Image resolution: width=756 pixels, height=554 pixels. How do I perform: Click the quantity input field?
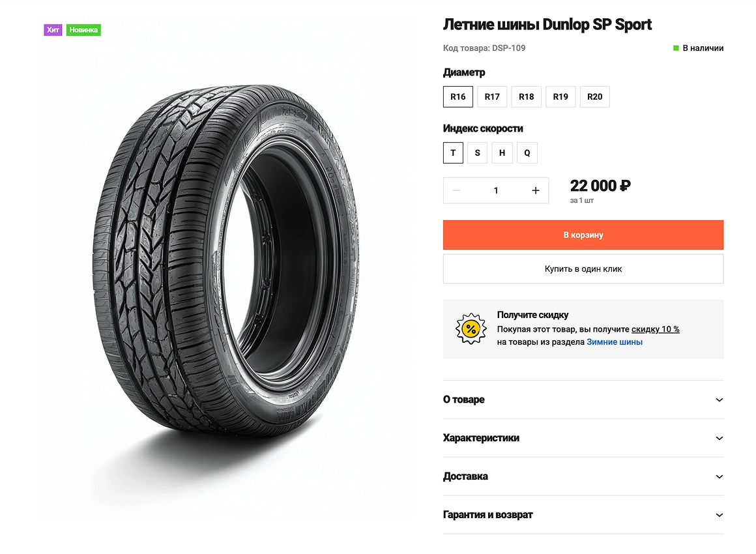(496, 190)
